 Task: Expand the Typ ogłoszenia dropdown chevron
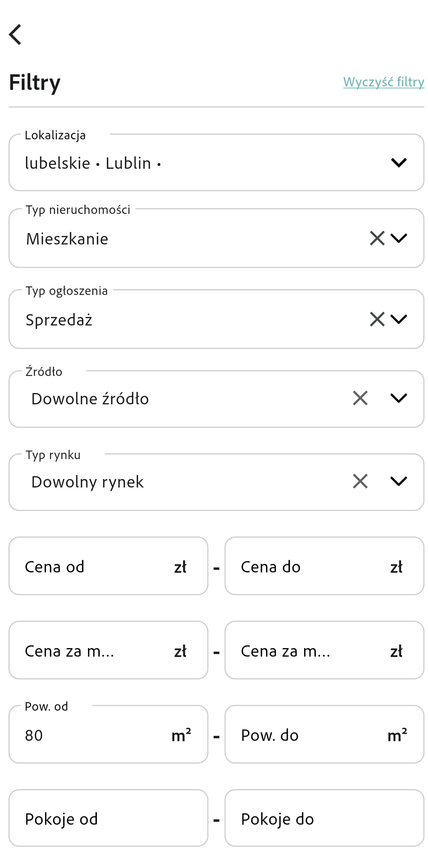pos(399,319)
